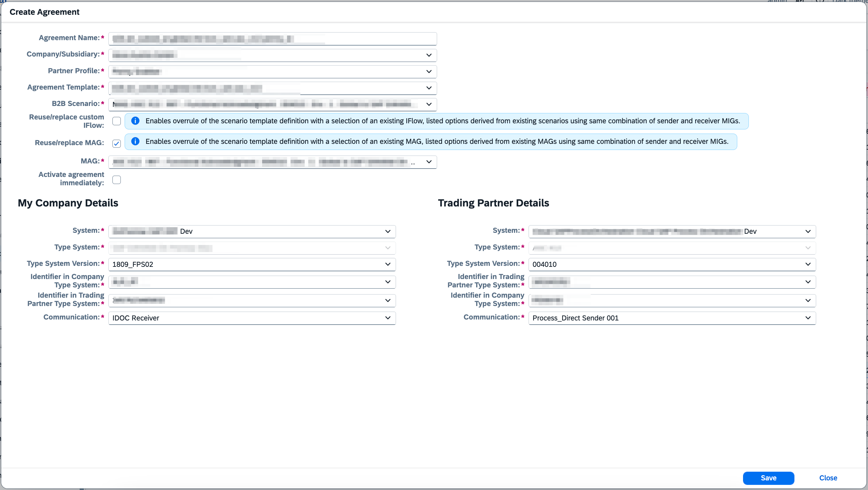Expand the Partner Profile dropdown
Image resolution: width=868 pixels, height=490 pixels.
(x=429, y=72)
